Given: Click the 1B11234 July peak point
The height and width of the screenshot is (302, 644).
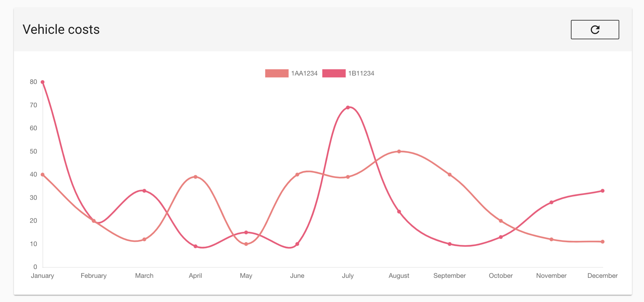Looking at the screenshot, I should (x=348, y=108).
